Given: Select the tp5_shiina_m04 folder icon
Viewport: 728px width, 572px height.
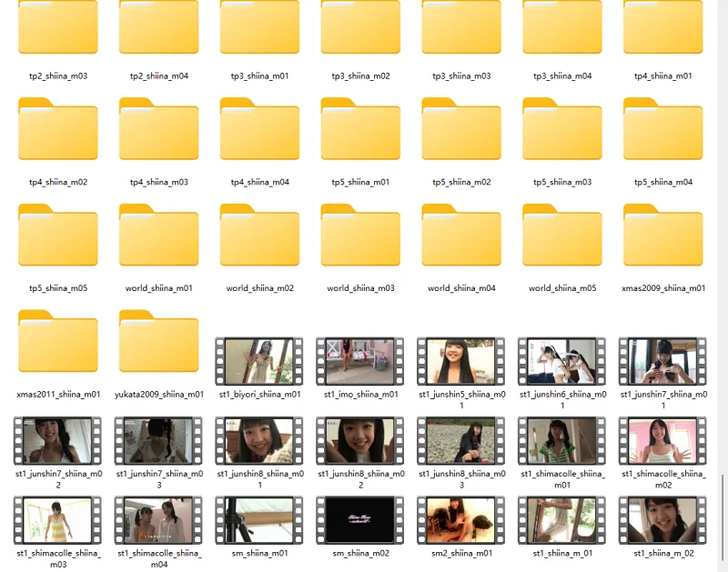Looking at the screenshot, I should click(x=663, y=128).
